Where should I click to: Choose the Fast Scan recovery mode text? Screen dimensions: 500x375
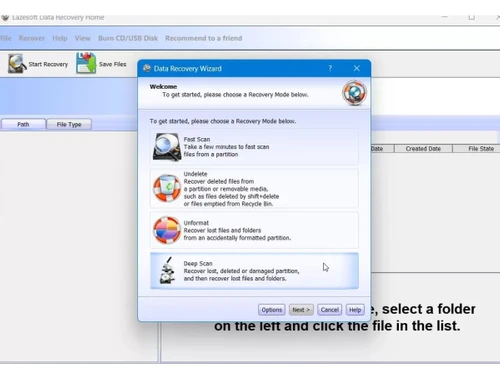click(226, 147)
